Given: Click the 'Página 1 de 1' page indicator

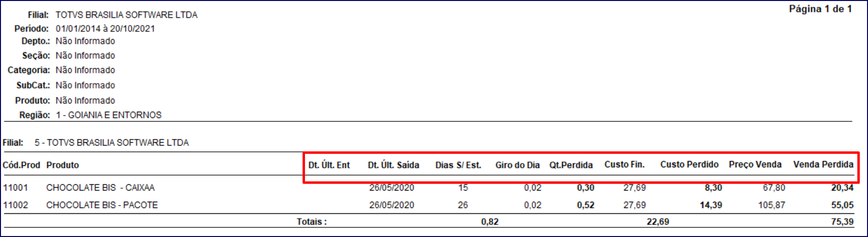Looking at the screenshot, I should (x=820, y=9).
